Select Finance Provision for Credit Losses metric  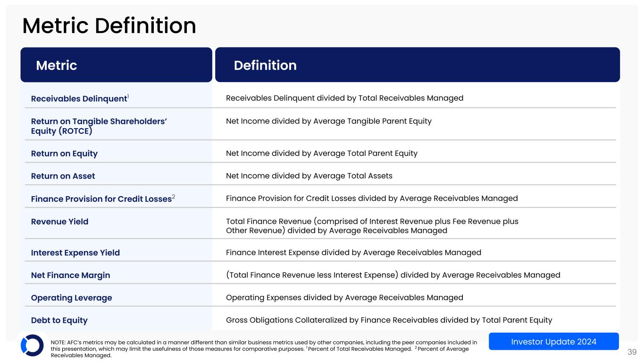tap(101, 199)
